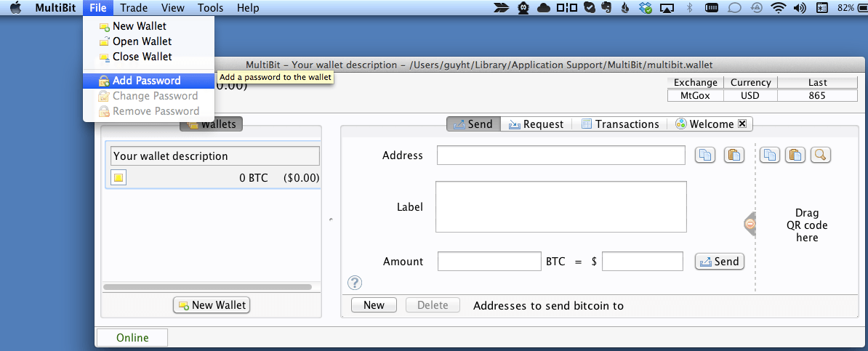Open the Dropbox menu bar icon
This screenshot has width=868, height=351.
(646, 8)
